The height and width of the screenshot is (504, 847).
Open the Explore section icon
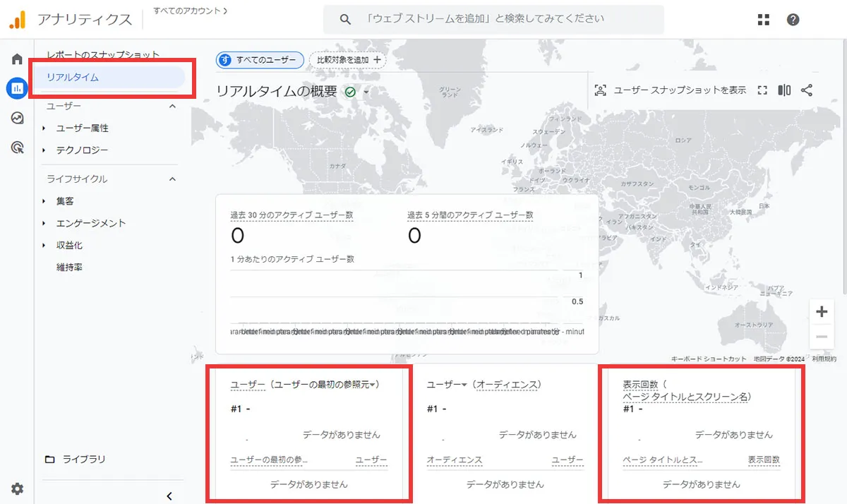(x=17, y=118)
